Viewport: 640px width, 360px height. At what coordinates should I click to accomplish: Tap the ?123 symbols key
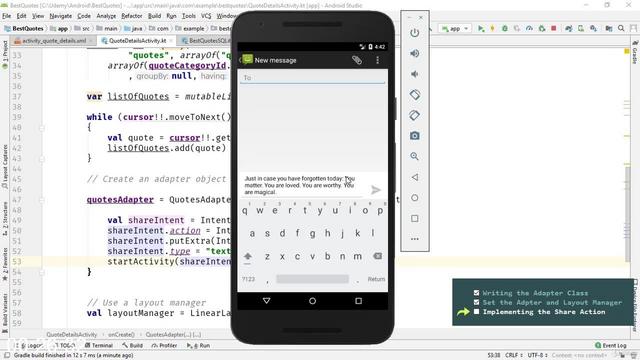pyautogui.click(x=248, y=279)
